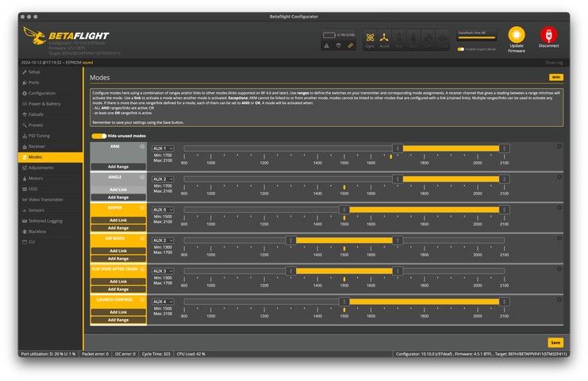Viewport: 588px width, 381px height.
Task: Open the Blackbox tab
Action: tap(50, 232)
